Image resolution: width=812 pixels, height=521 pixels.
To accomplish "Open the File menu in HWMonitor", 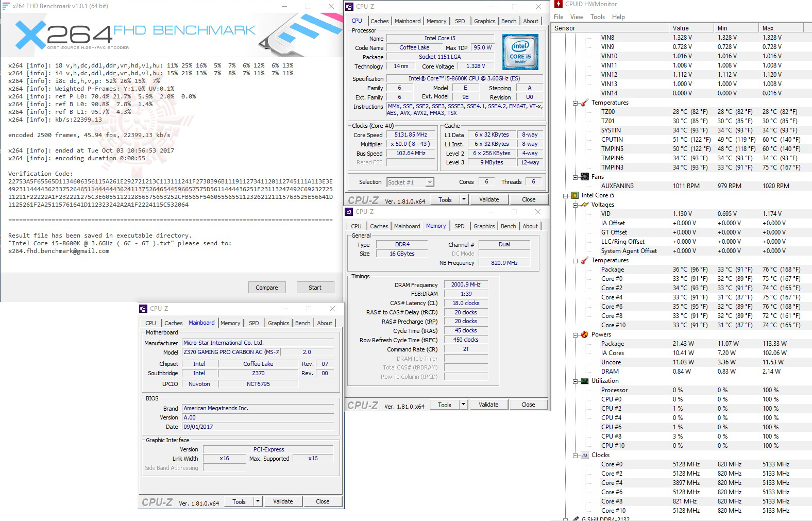I will [559, 17].
